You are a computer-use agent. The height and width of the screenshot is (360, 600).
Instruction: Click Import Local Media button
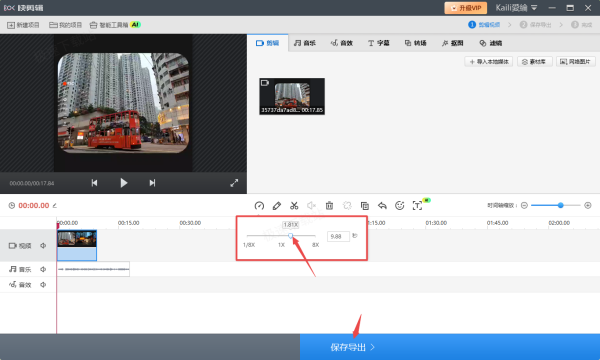pos(489,62)
